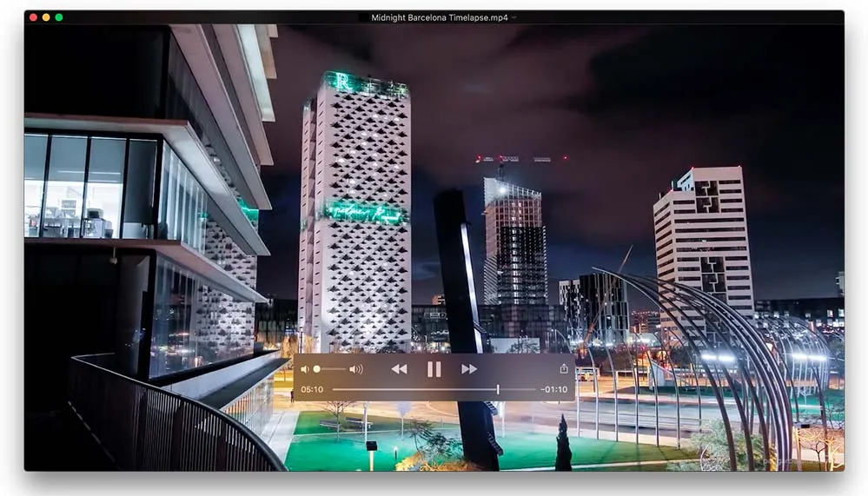Minimize the video window with the yellow button

tap(46, 17)
